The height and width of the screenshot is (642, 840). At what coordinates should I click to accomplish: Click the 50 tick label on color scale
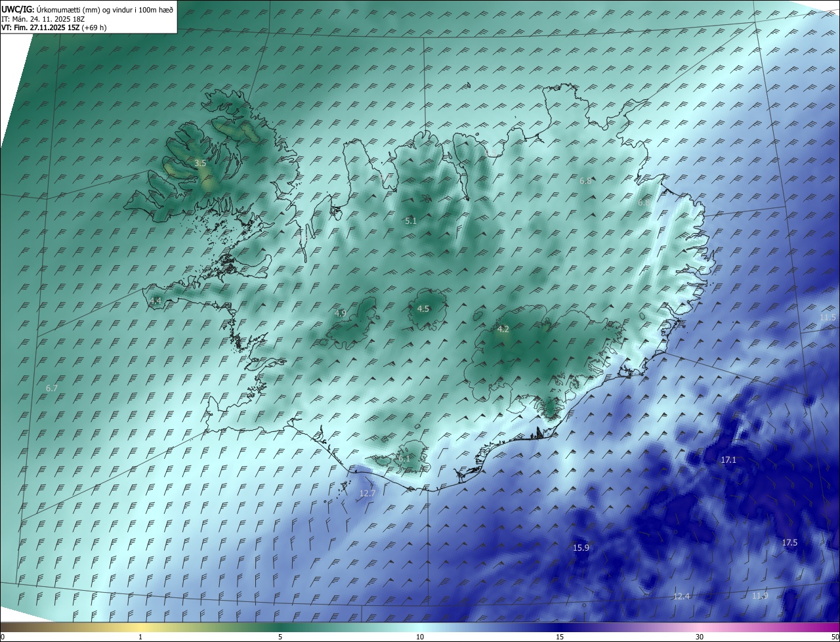835,637
